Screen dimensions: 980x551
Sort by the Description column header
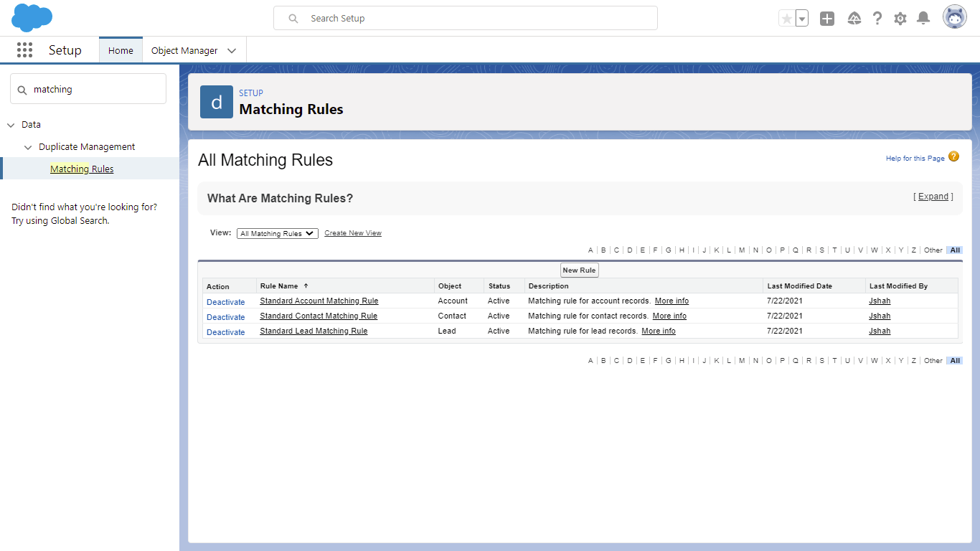(549, 286)
